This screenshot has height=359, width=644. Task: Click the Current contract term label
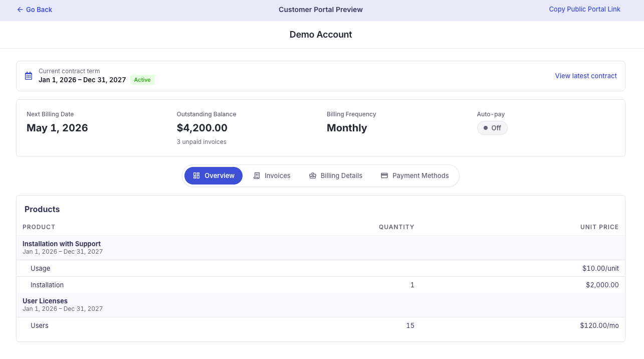click(x=69, y=71)
